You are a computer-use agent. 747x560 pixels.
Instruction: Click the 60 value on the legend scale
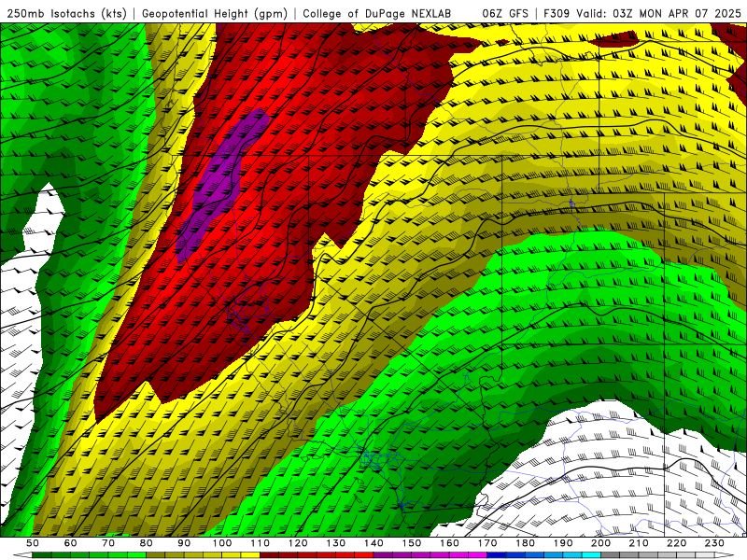70,543
